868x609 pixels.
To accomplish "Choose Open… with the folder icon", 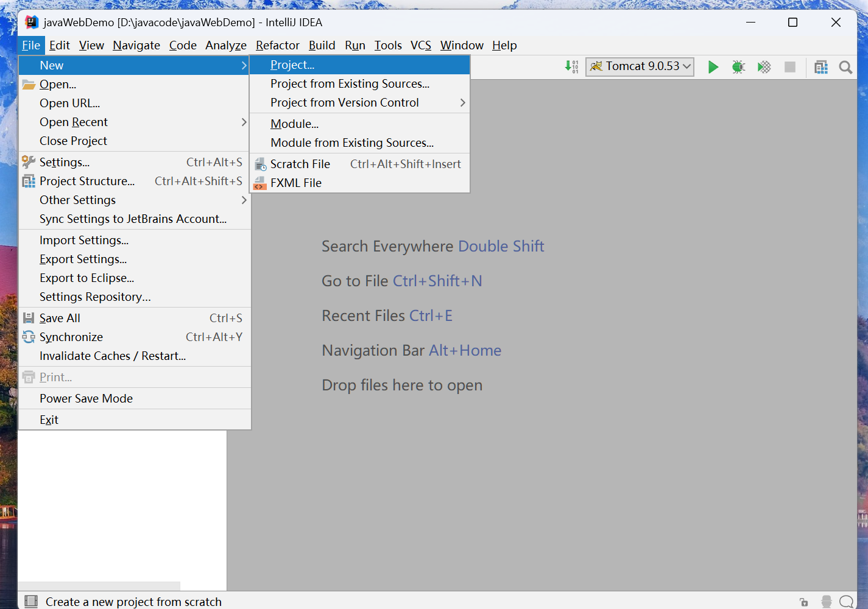I will pyautogui.click(x=135, y=84).
